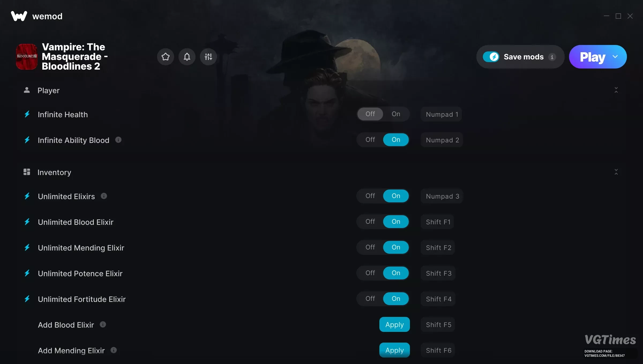Viewport: 643px width, 364px height.
Task: Open notifications via the bell icon
Action: click(187, 57)
